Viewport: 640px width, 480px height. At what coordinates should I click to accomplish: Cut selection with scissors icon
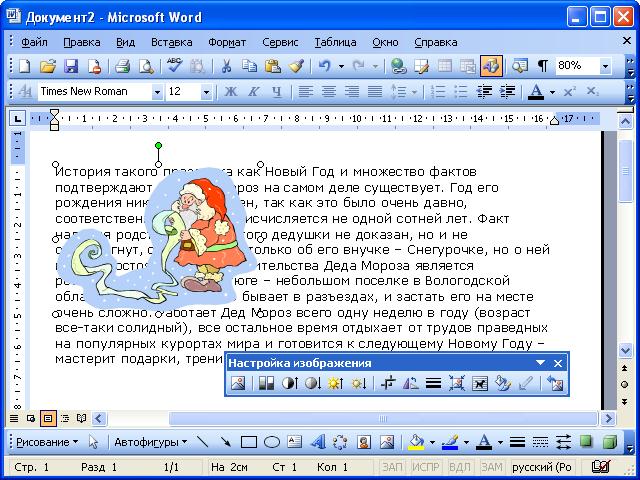(x=226, y=66)
